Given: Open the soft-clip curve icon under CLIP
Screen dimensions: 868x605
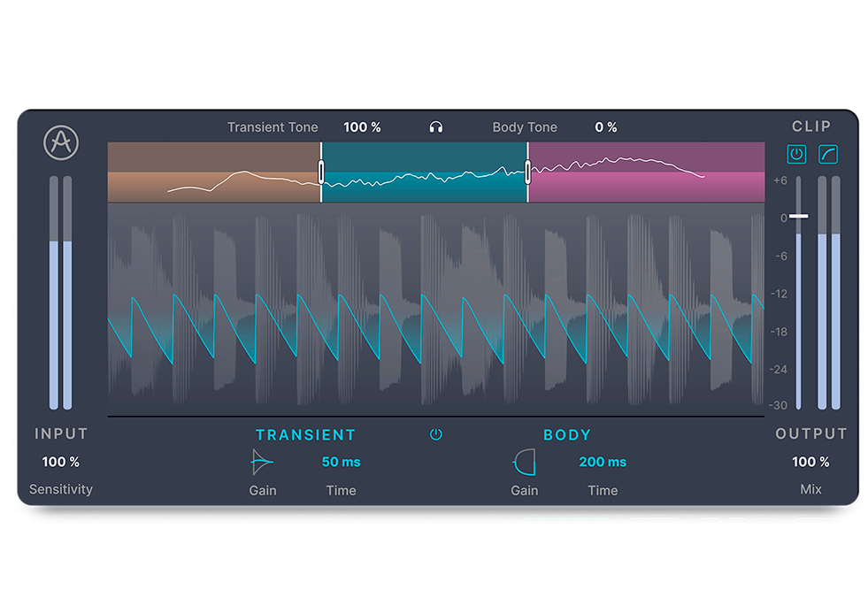Looking at the screenshot, I should point(828,154).
